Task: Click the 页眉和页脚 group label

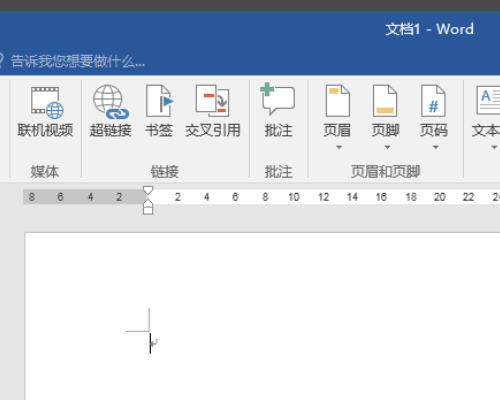Action: click(x=385, y=172)
